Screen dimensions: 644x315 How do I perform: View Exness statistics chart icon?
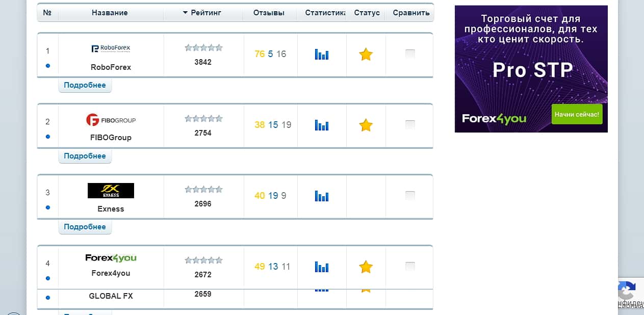(x=321, y=196)
